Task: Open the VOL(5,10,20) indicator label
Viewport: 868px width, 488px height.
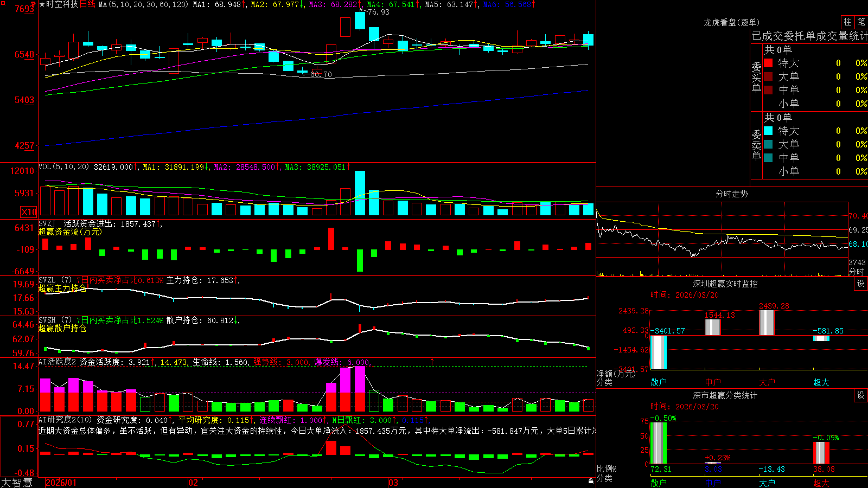Action: tap(63, 166)
